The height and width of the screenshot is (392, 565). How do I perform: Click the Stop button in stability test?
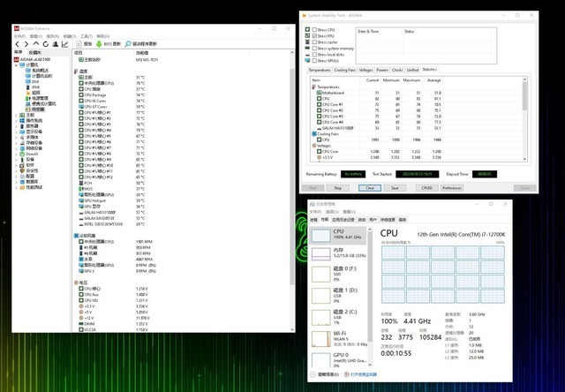337,188
